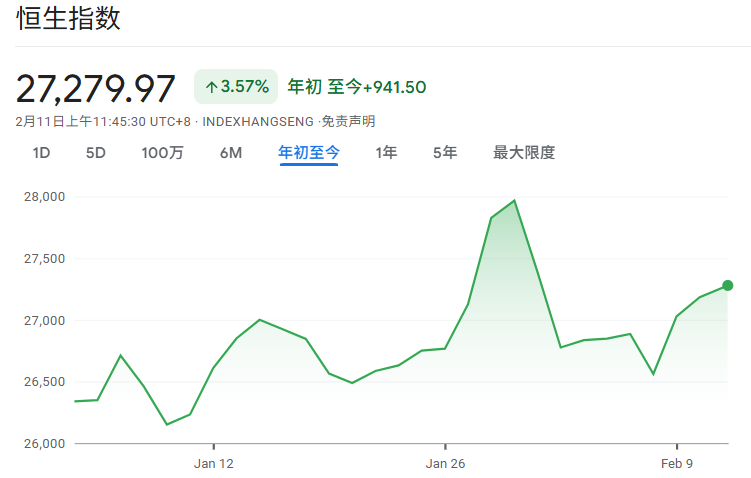Click the 年初 至今+941.50 text
This screenshot has width=751, height=478.
pos(357,87)
